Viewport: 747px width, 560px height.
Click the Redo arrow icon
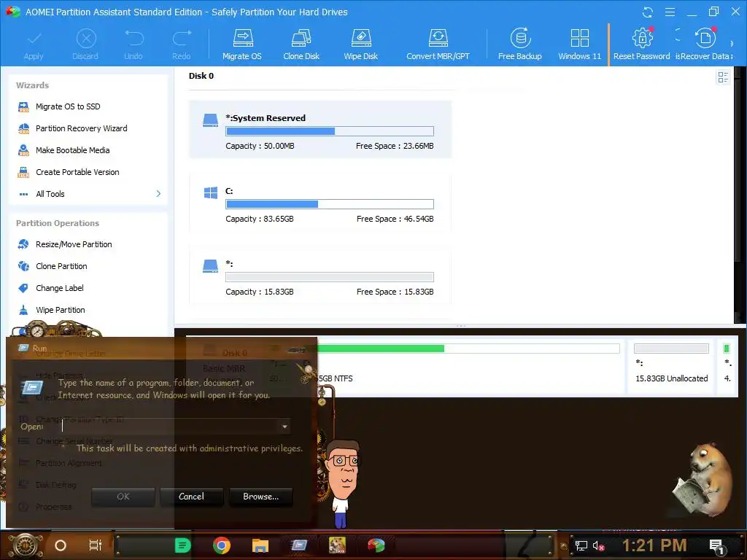182,38
